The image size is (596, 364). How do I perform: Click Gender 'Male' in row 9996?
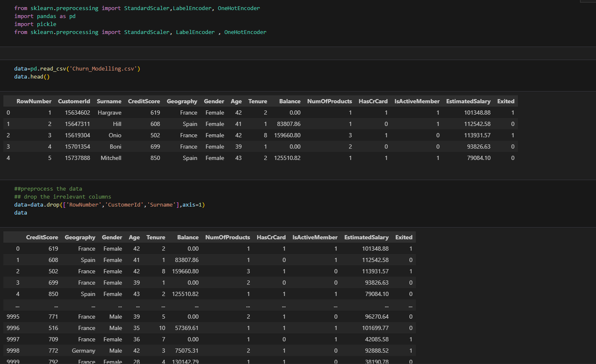116,328
